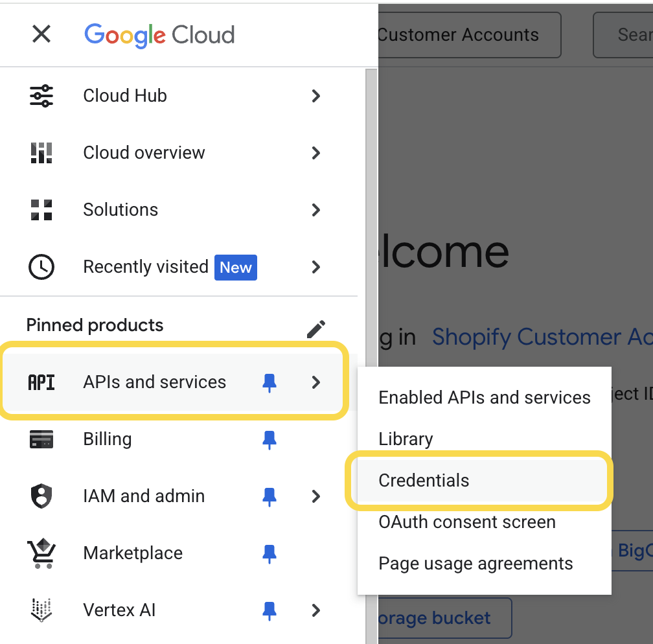Viewport: 653px width, 644px height.
Task: Click the IAM and admin shield icon
Action: click(41, 496)
